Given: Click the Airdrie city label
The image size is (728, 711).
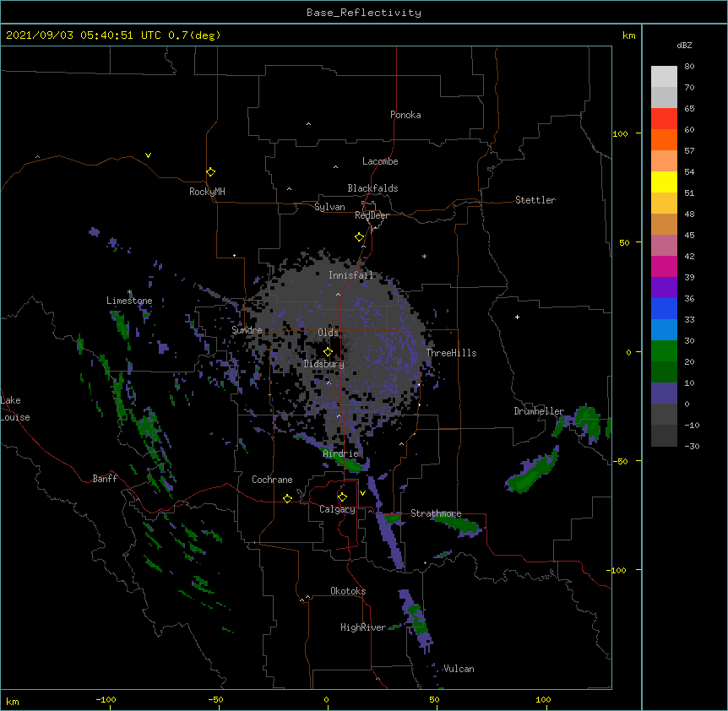Looking at the screenshot, I should pos(341,453).
